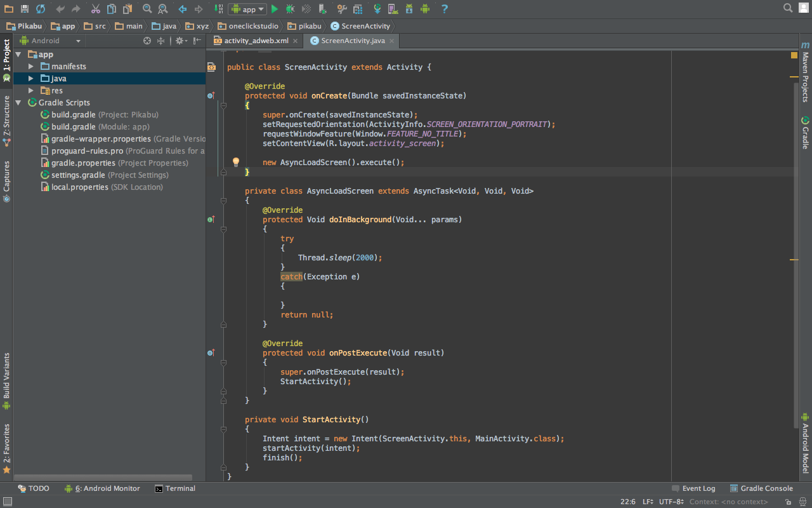This screenshot has height=508, width=812.
Task: Open Project panel settings gear dropdown
Action: [181, 41]
